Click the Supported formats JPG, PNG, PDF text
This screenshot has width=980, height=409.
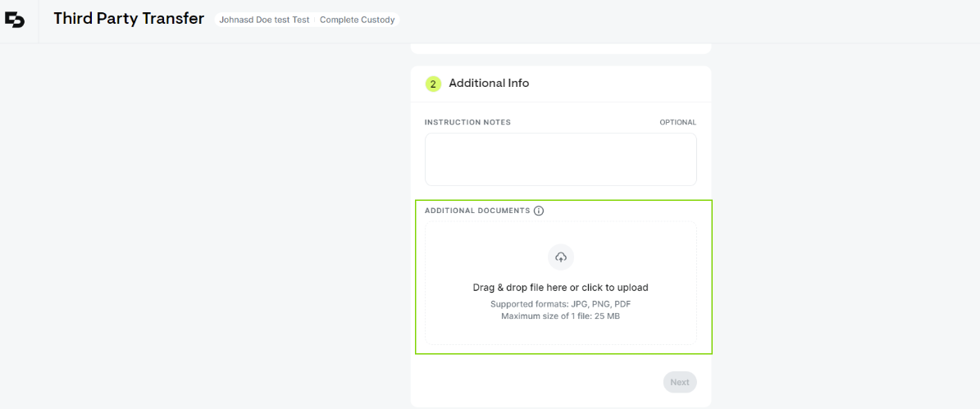tap(561, 305)
